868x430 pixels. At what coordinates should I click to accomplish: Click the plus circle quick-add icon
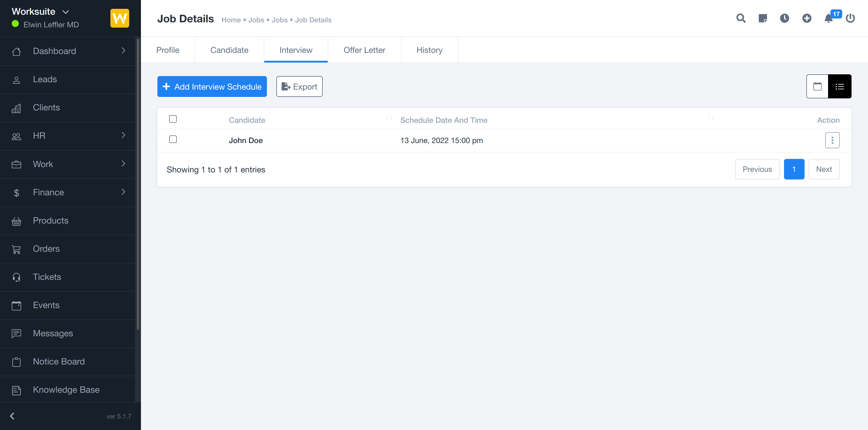[807, 18]
